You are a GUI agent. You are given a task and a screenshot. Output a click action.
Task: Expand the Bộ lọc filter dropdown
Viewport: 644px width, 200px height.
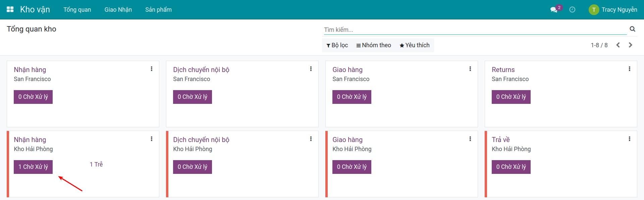point(337,45)
